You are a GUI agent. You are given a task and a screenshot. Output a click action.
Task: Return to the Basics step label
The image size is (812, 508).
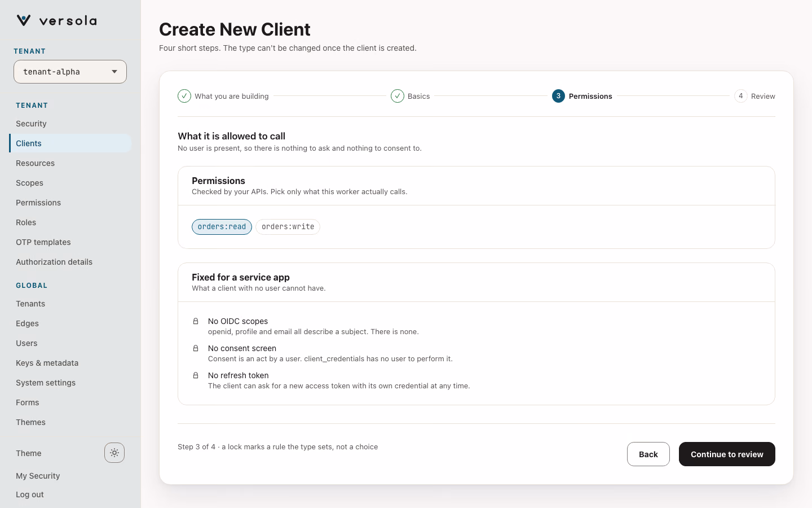[x=418, y=97]
